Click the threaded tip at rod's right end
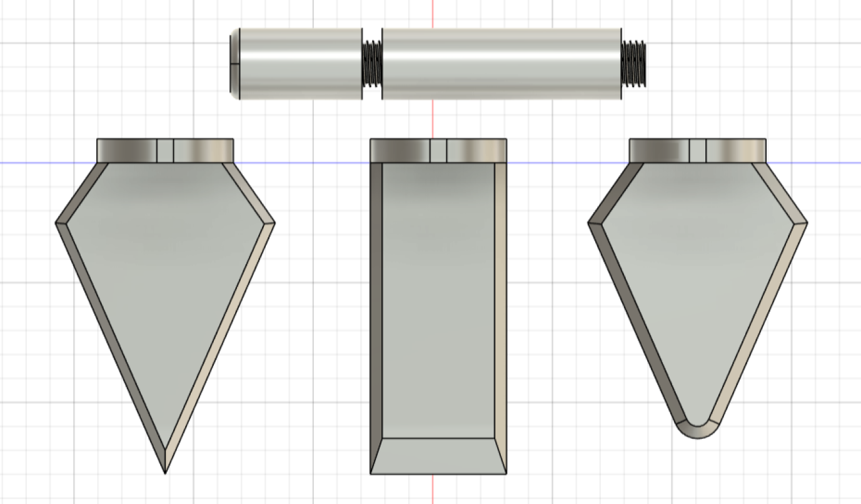 [x=633, y=63]
